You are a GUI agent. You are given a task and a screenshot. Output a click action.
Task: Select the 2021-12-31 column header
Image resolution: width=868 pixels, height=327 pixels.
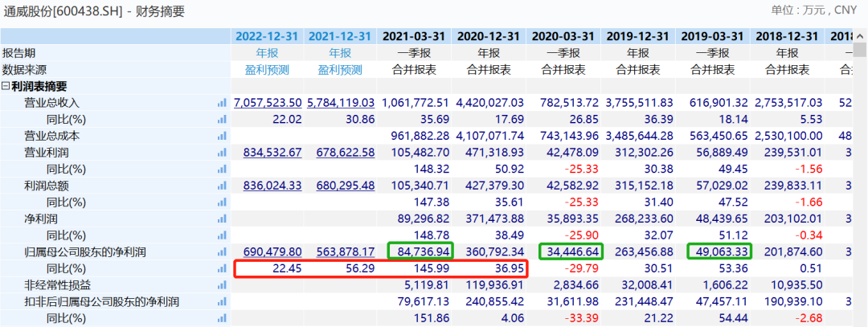click(x=340, y=36)
